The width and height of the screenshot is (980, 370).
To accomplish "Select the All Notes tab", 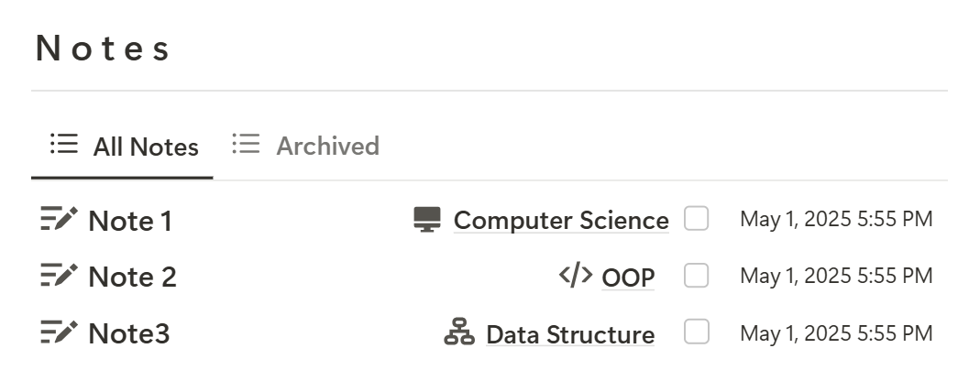I will pos(122,147).
